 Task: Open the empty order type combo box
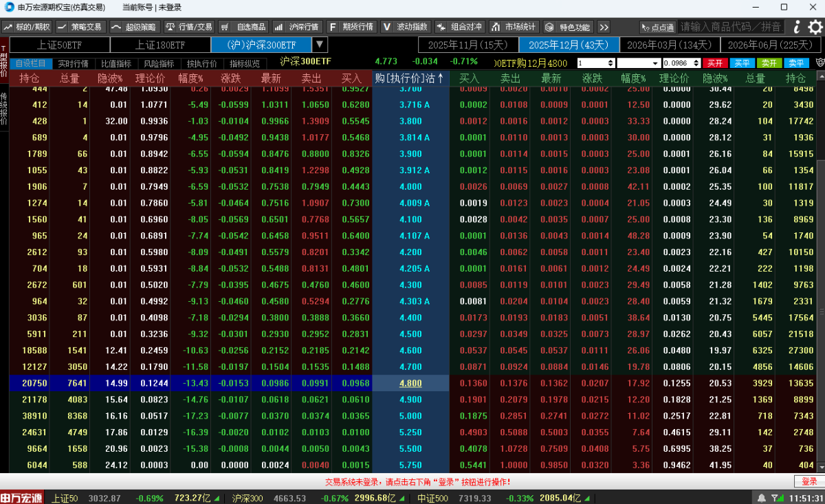pos(638,63)
